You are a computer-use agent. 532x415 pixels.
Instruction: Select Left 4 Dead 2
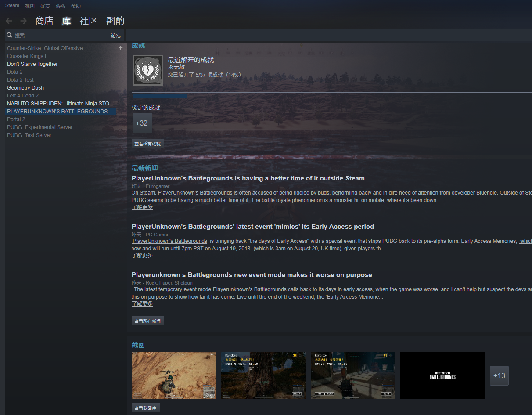point(23,96)
